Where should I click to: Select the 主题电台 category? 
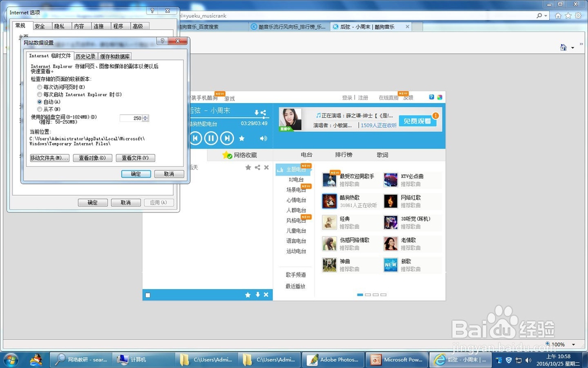(293, 170)
